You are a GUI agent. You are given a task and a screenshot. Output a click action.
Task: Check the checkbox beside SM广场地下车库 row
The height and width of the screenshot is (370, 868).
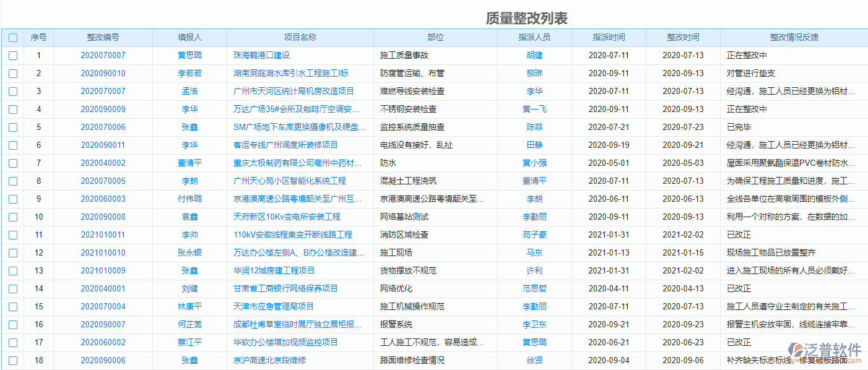13,127
